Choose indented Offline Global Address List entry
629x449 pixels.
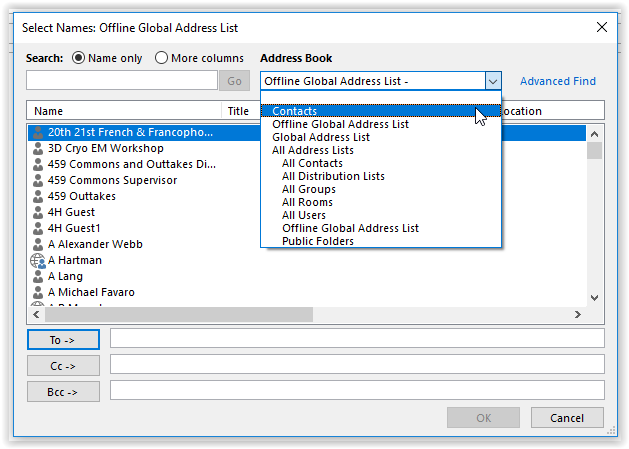381,228
